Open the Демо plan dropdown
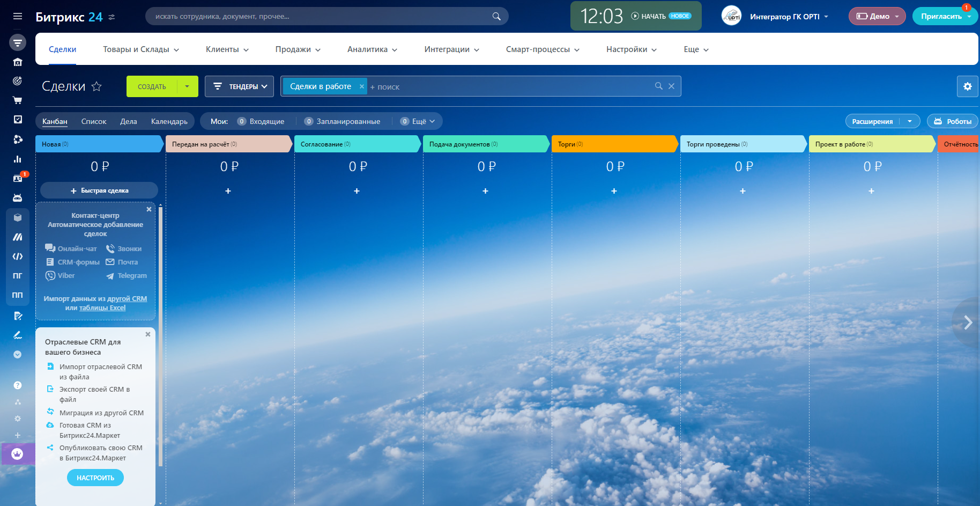Image resolution: width=980 pixels, height=506 pixels. (877, 16)
